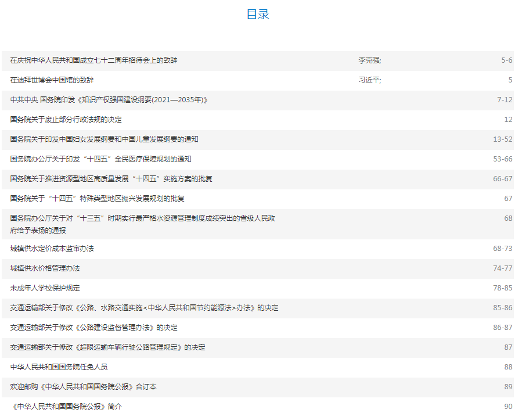
Task: Open '在迪拜世博会中国馆的致辞' entry
Action: tap(52, 80)
